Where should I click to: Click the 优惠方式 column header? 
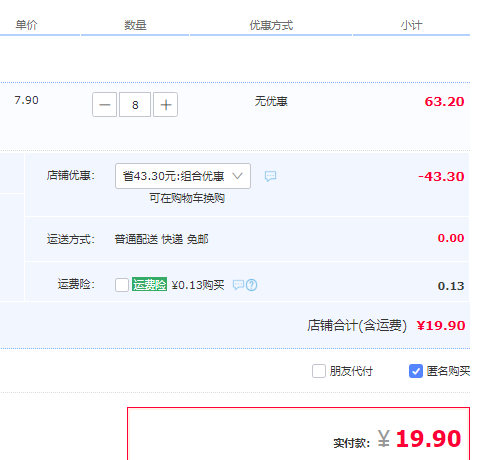271,25
